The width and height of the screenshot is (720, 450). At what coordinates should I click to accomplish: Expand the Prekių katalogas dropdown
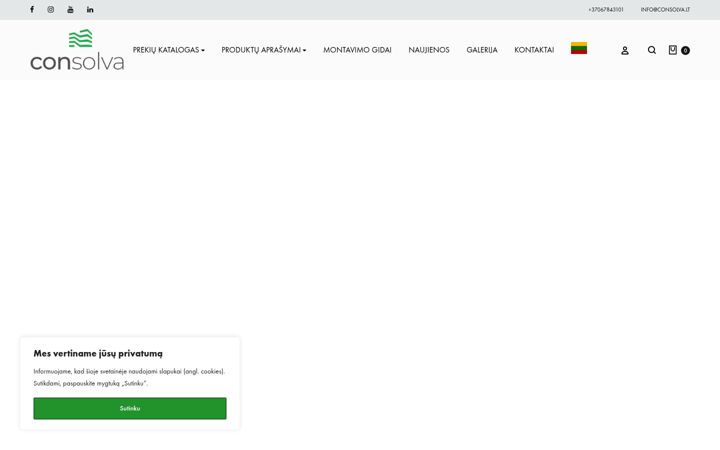169,50
